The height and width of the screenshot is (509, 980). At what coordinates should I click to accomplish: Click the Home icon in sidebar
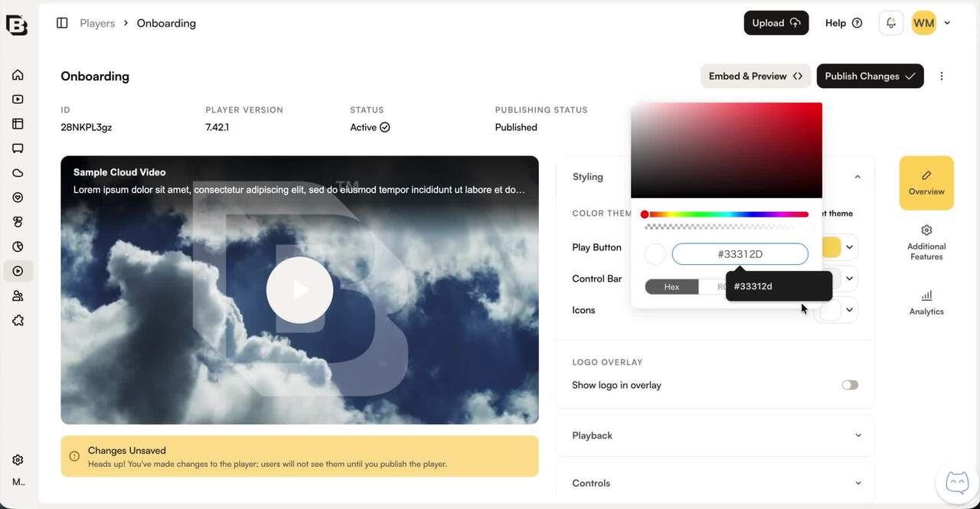[18, 75]
